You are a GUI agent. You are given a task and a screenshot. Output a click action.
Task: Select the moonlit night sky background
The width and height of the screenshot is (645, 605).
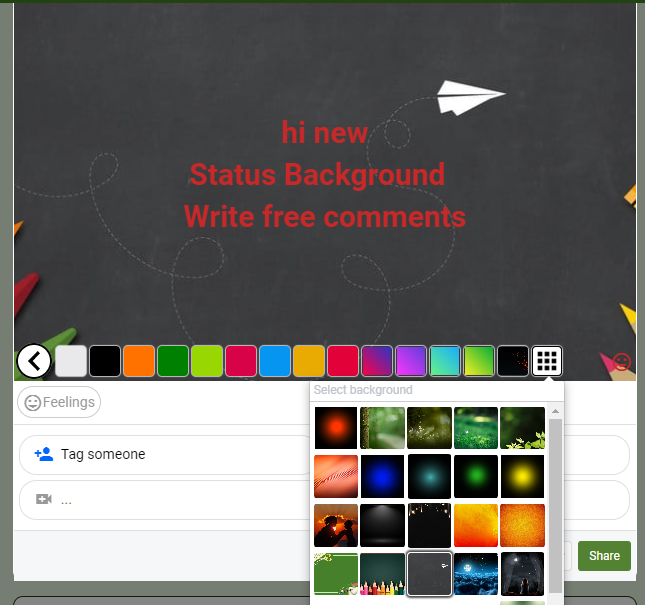476,573
